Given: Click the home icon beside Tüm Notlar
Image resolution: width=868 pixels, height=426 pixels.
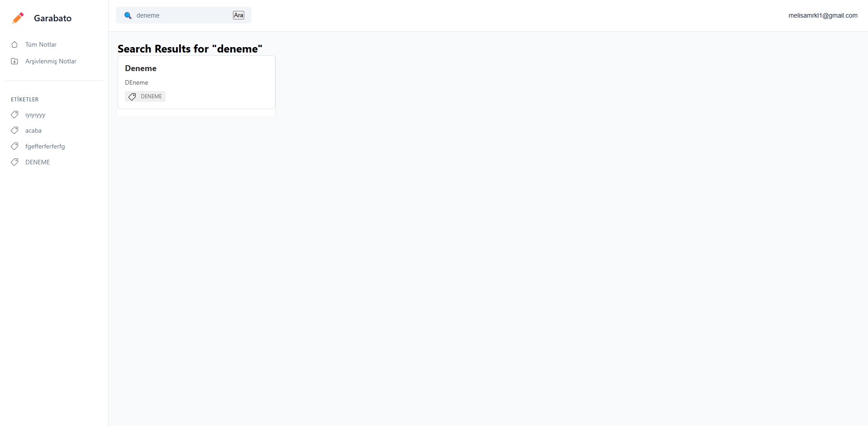Looking at the screenshot, I should (14, 44).
